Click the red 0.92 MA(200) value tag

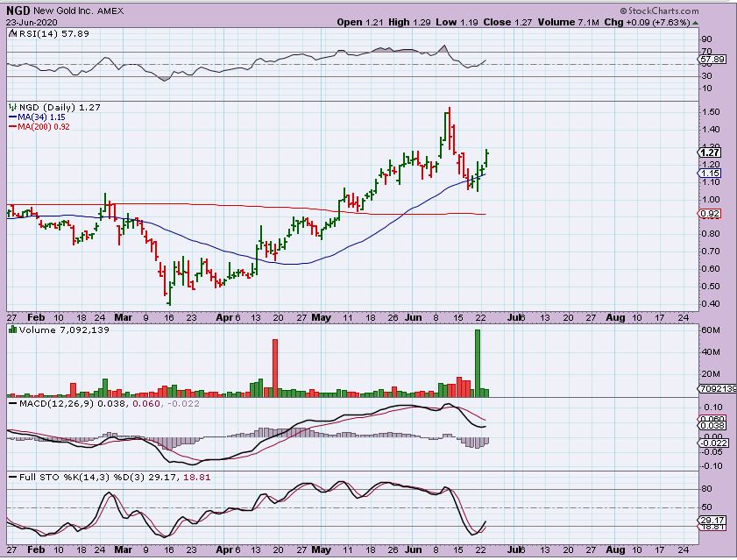(709, 213)
